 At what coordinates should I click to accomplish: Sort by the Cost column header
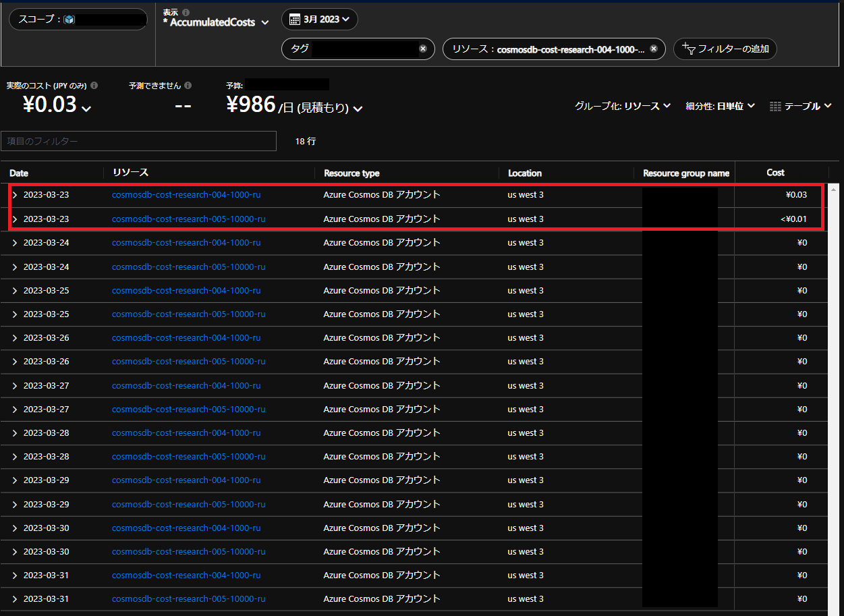(775, 173)
